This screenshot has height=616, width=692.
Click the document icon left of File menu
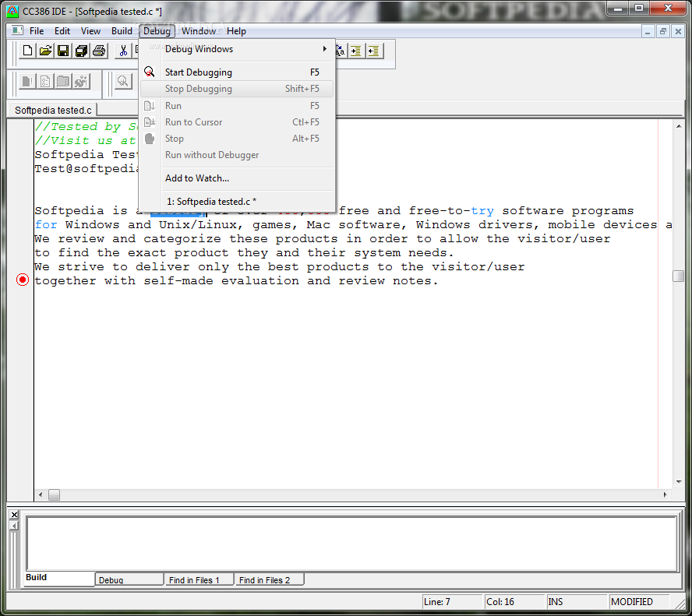click(x=17, y=31)
